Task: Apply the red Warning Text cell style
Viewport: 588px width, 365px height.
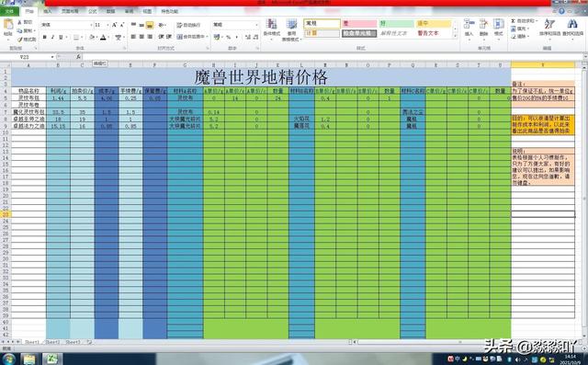Action: (433, 33)
